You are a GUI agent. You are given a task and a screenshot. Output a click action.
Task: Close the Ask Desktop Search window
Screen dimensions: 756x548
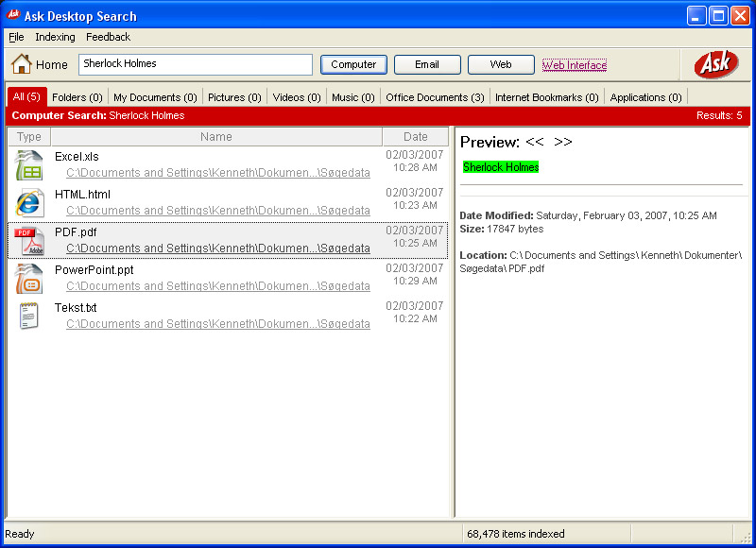740,16
